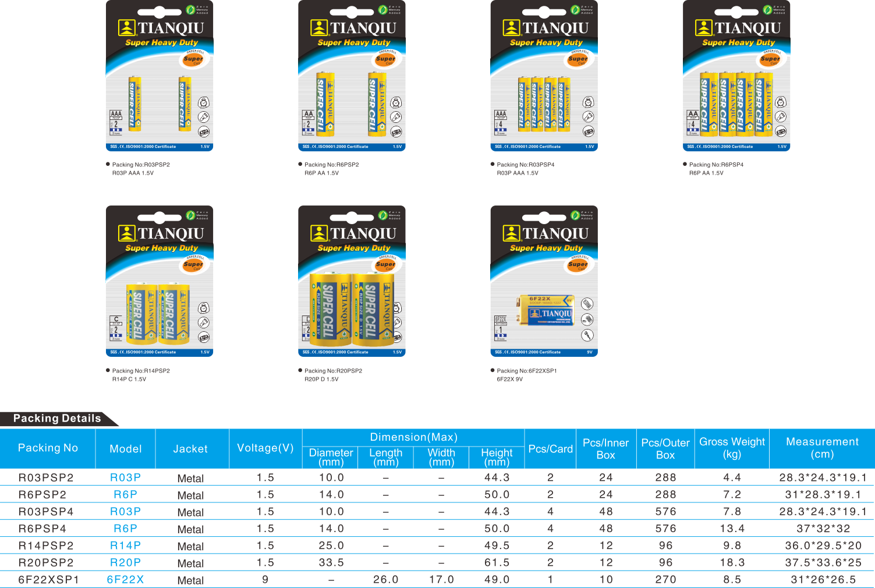
Task: Open the R20PSP2 D-size battery card image
Action: click(x=352, y=281)
